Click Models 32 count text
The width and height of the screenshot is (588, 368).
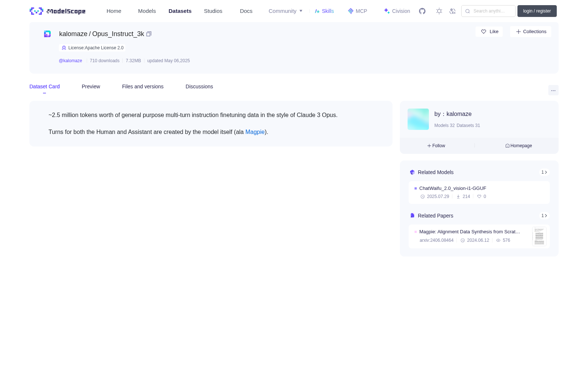click(x=444, y=125)
